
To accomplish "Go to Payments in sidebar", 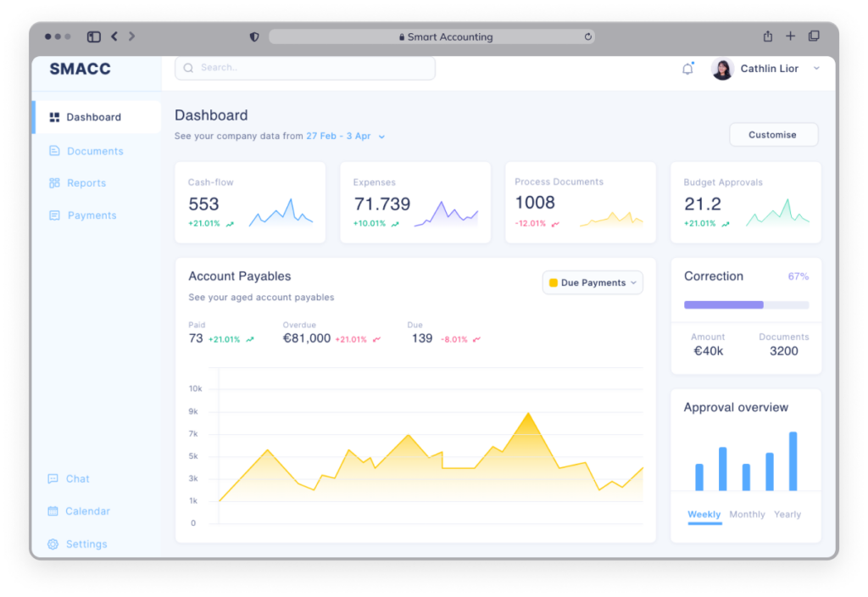I will 92,215.
